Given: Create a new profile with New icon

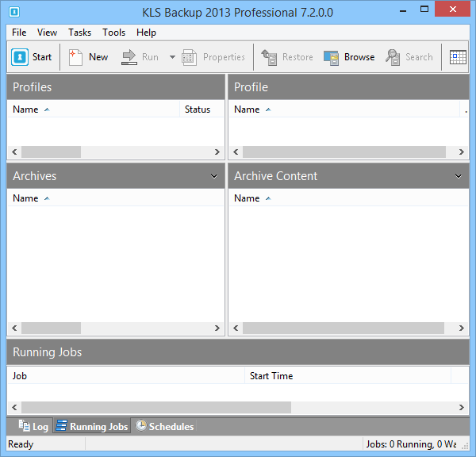Looking at the screenshot, I should click(76, 57).
